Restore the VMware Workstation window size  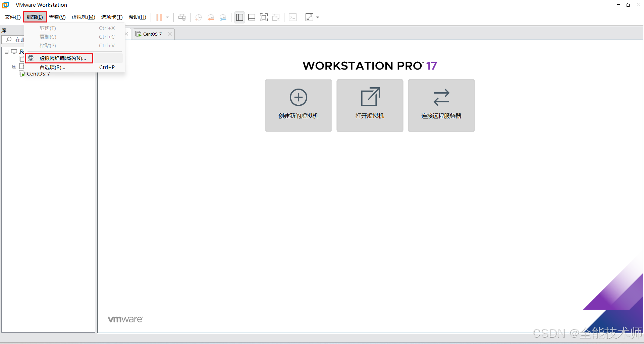628,5
